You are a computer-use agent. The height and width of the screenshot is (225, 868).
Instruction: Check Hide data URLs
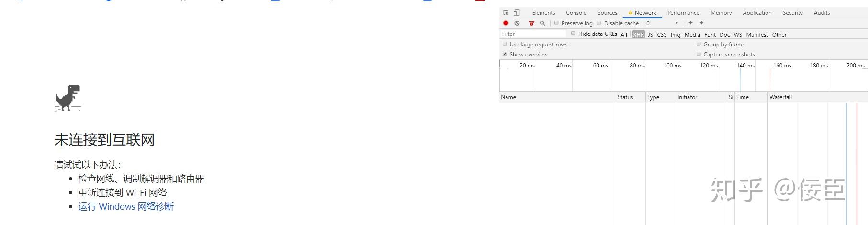[573, 34]
